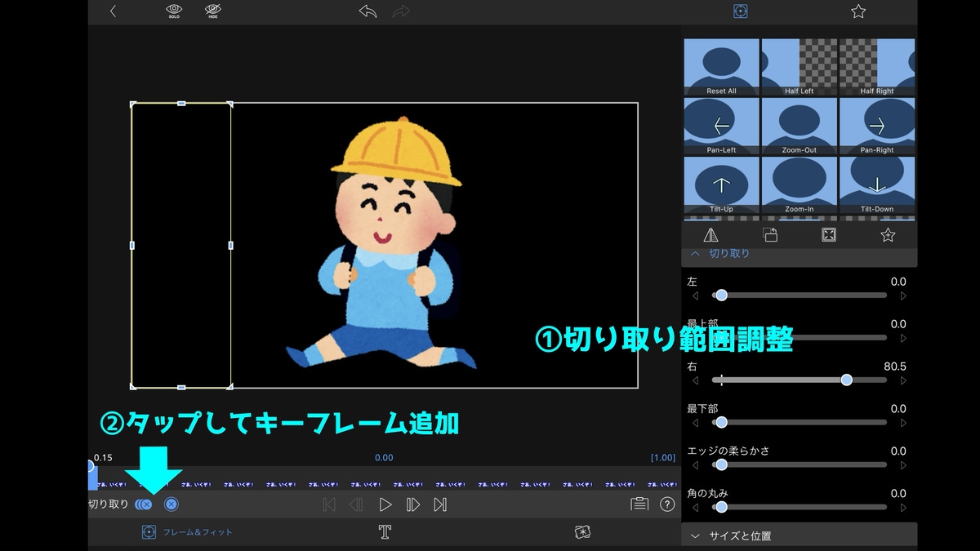
Task: Click the fill frame icon
Action: tap(828, 234)
